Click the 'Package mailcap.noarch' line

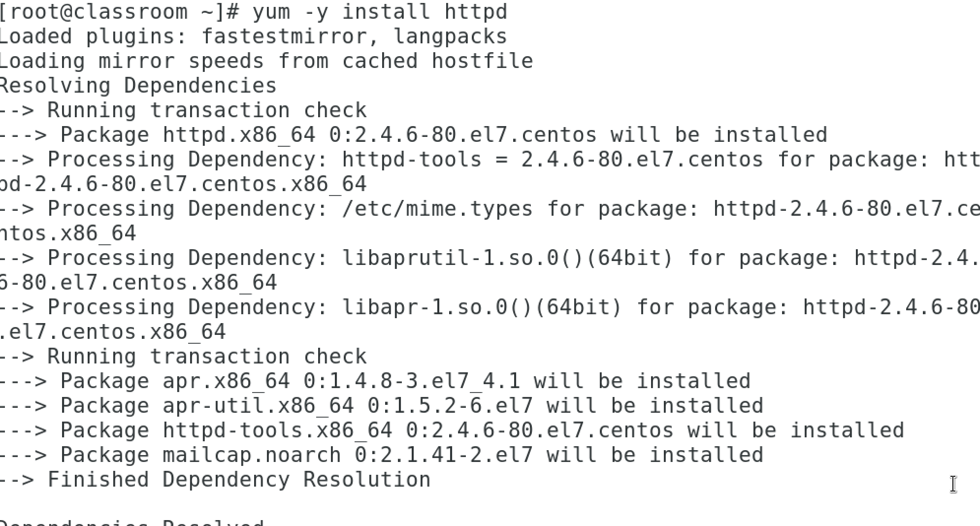pos(382,456)
